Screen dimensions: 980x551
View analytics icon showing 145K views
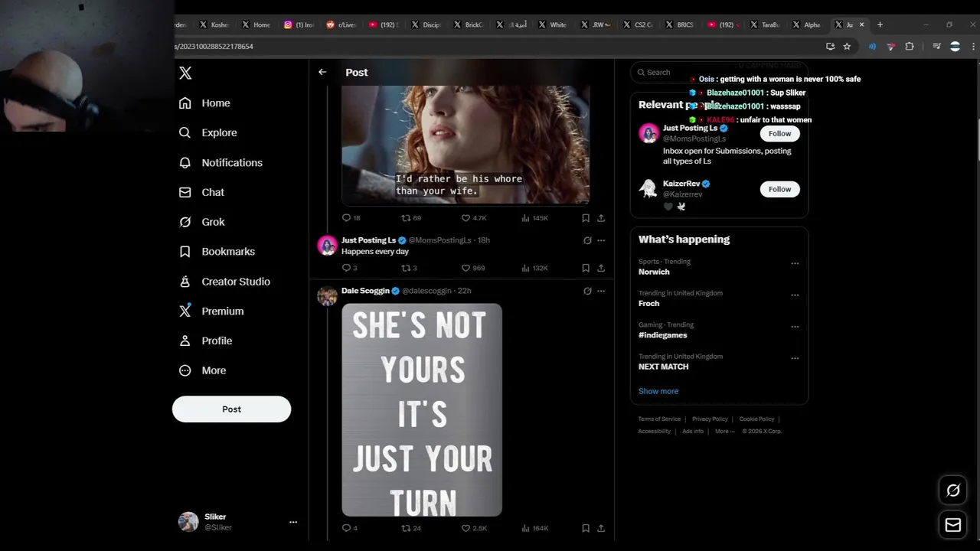click(525, 218)
